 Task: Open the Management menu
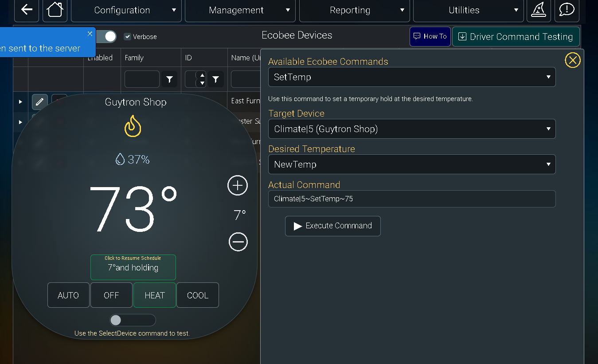click(240, 10)
